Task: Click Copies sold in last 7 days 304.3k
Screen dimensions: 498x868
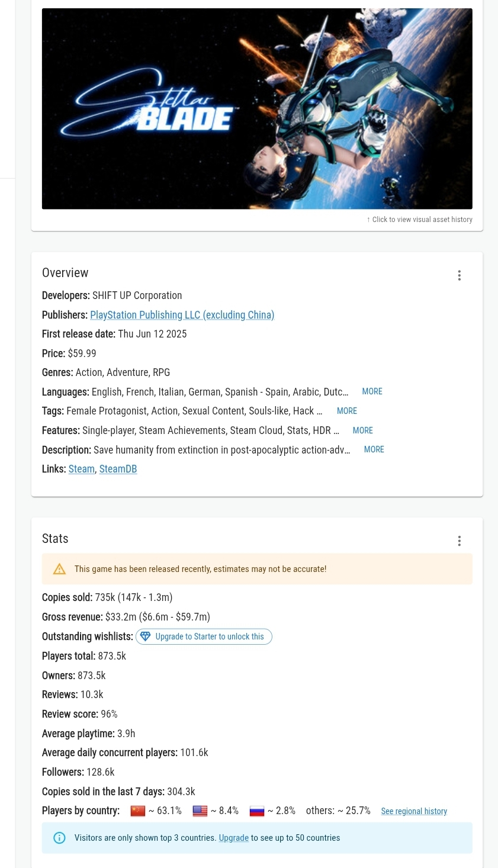Action: (x=118, y=792)
